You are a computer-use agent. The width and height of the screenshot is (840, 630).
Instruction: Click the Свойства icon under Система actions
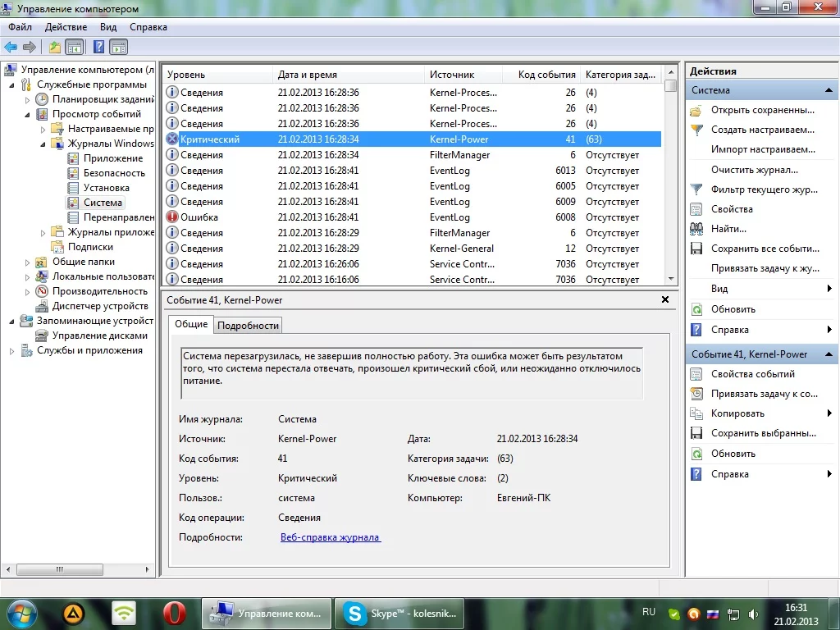click(x=696, y=209)
